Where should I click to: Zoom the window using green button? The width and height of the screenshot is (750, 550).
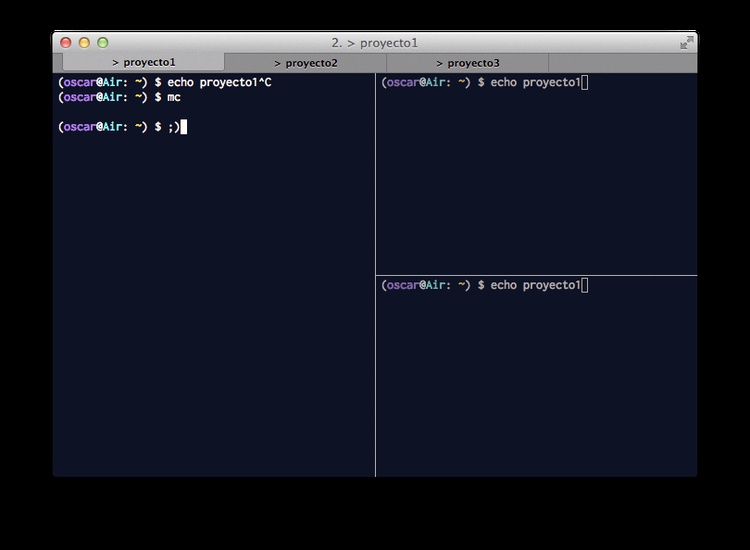(x=102, y=43)
